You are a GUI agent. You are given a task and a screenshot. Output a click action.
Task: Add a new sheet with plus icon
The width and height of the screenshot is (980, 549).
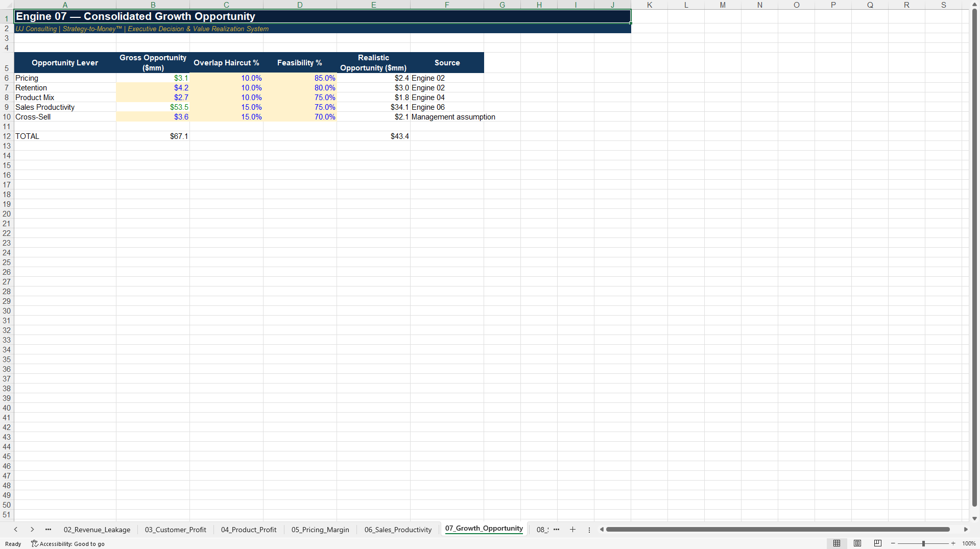pyautogui.click(x=572, y=530)
